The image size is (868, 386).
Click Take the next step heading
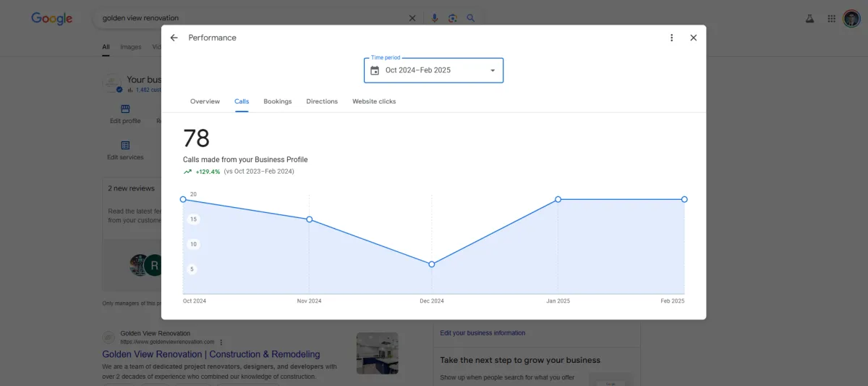[x=520, y=360]
